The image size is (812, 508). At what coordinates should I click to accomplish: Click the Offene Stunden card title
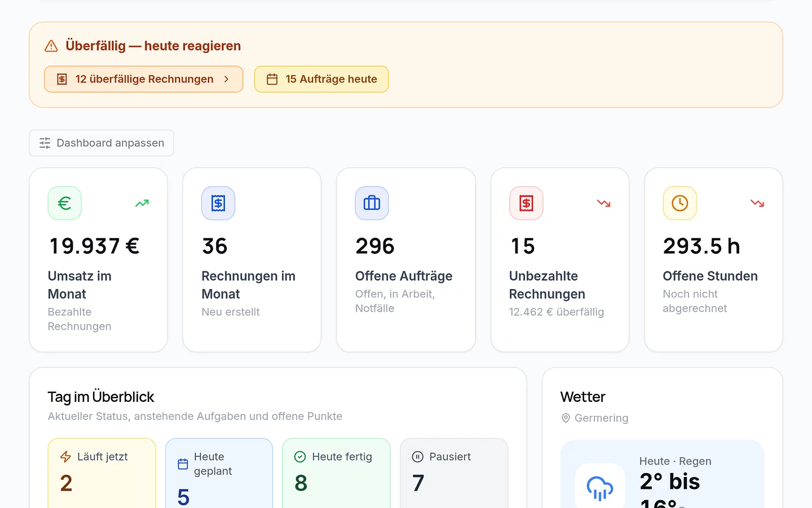[710, 276]
